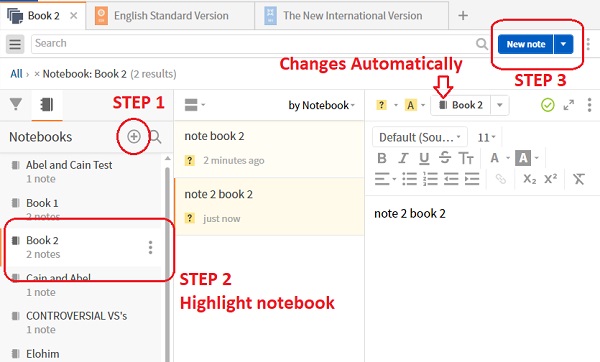Create a new note with New note button
600x362 pixels.
526,44
